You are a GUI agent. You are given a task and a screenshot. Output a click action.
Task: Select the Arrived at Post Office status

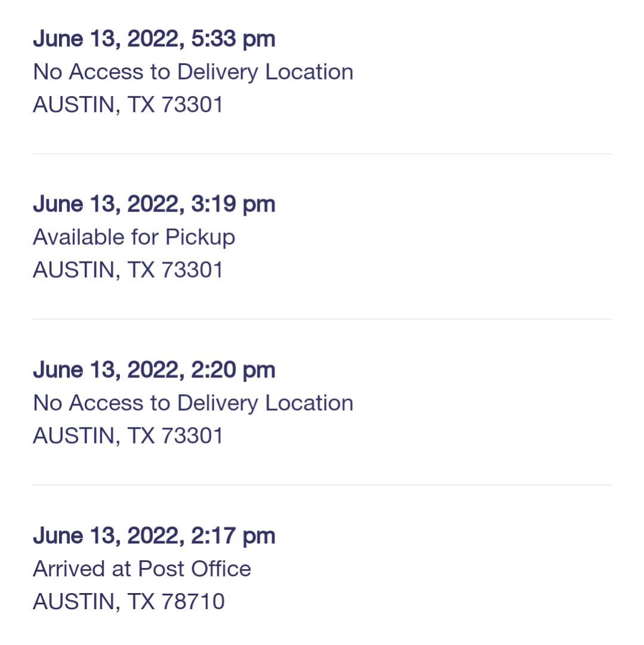[x=142, y=569]
